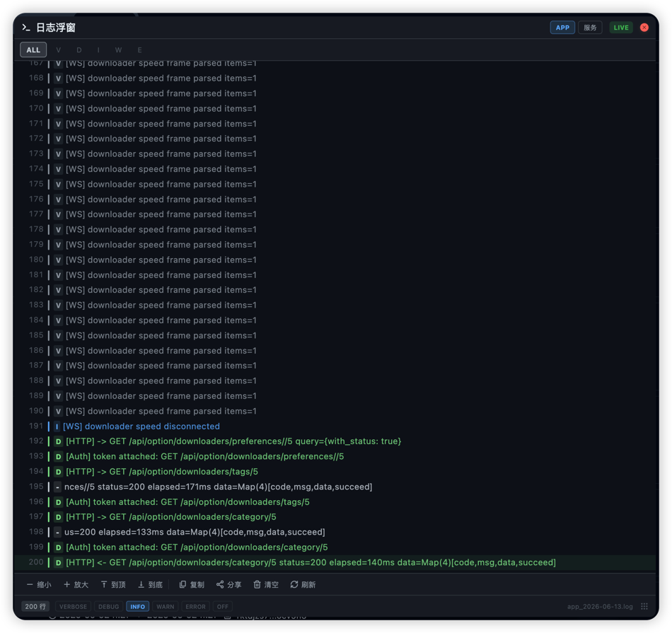The width and height of the screenshot is (672, 633).
Task: Set log level to VERBOSE
Action: [x=73, y=606]
